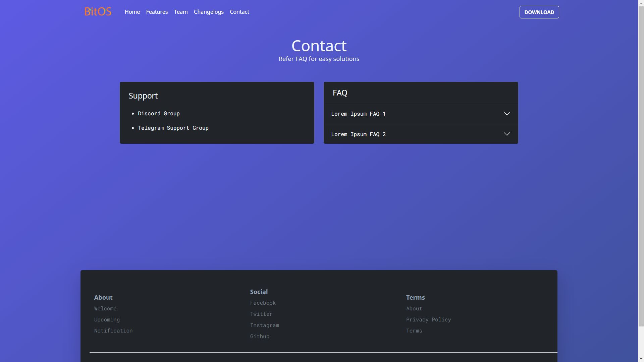Viewport: 644px width, 362px height.
Task: Click the BitOS logo
Action: point(98,12)
